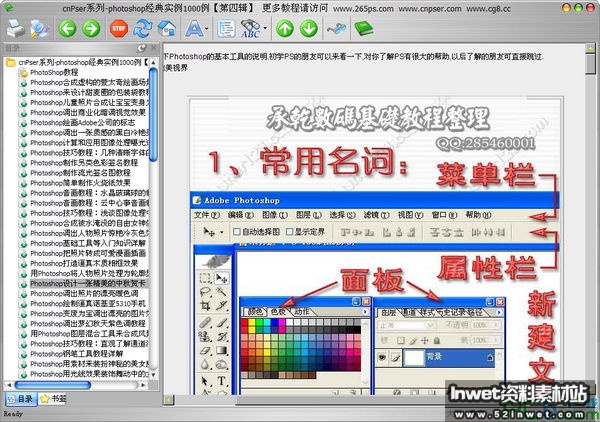The image size is (600, 422).
Task: Go to previous topic with green up arrow
Action: pos(285,29)
